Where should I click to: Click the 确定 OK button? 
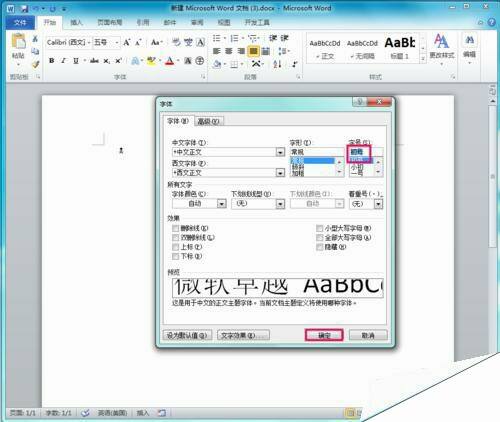click(324, 335)
